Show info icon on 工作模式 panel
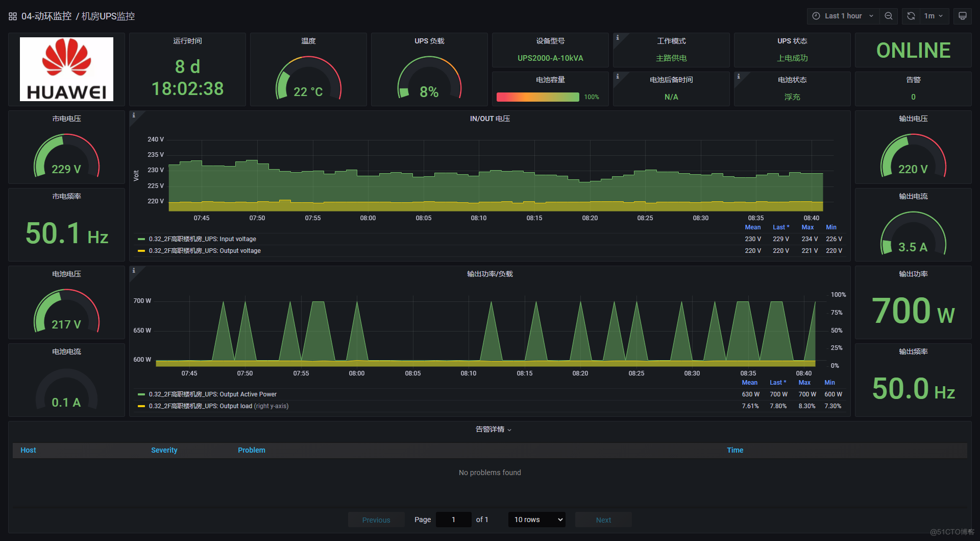The width and height of the screenshot is (980, 541). click(618, 38)
